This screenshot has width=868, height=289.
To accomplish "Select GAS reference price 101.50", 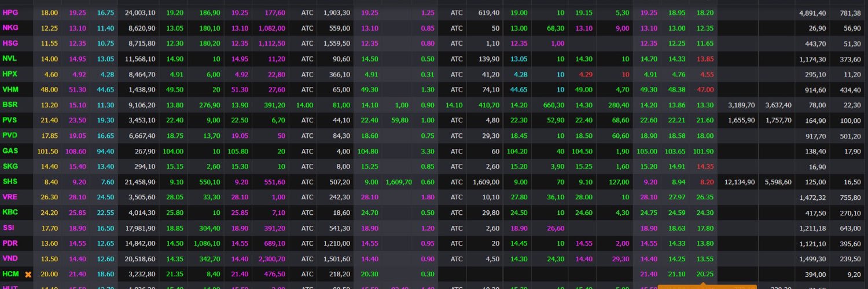I will pos(47,151).
